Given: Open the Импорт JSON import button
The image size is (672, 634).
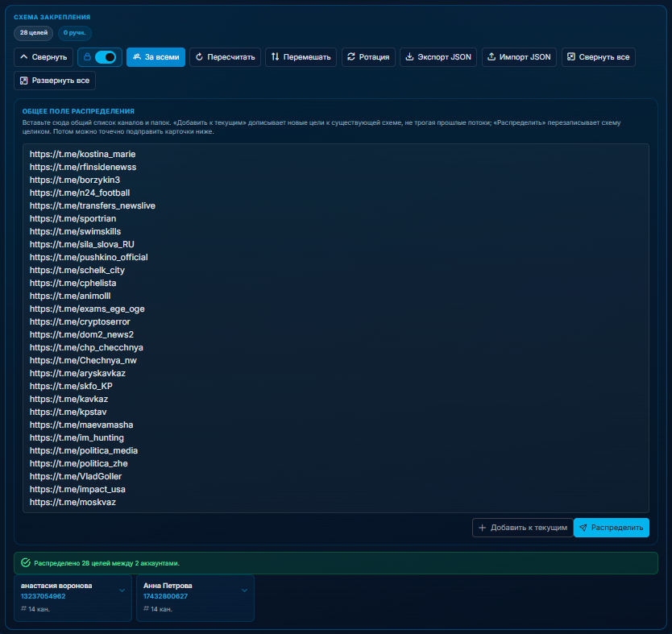Looking at the screenshot, I should point(519,57).
